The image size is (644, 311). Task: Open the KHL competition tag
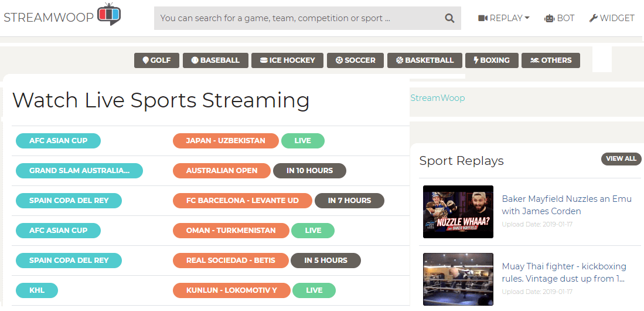pyautogui.click(x=37, y=290)
